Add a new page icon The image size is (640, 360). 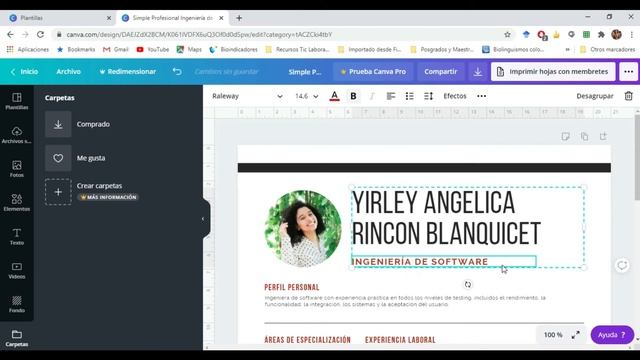pos(603,136)
